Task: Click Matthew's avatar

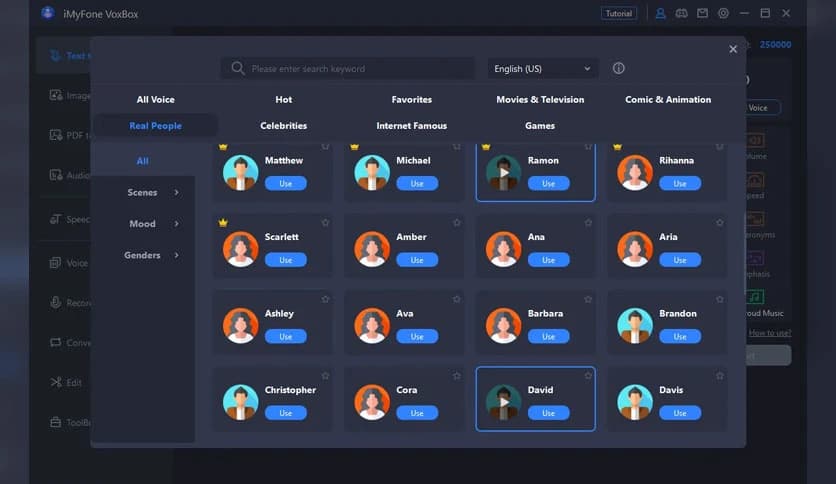Action: (240, 173)
